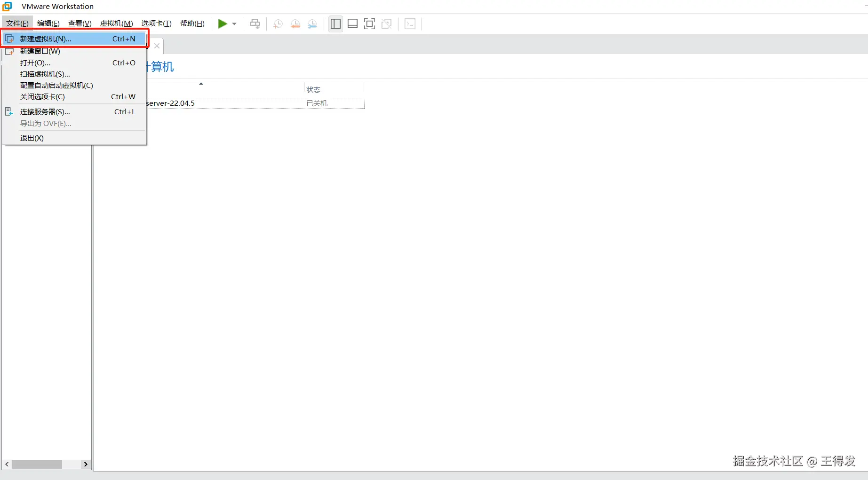The height and width of the screenshot is (480, 868).
Task: Open the 查看(V) menu
Action: pyautogui.click(x=80, y=24)
